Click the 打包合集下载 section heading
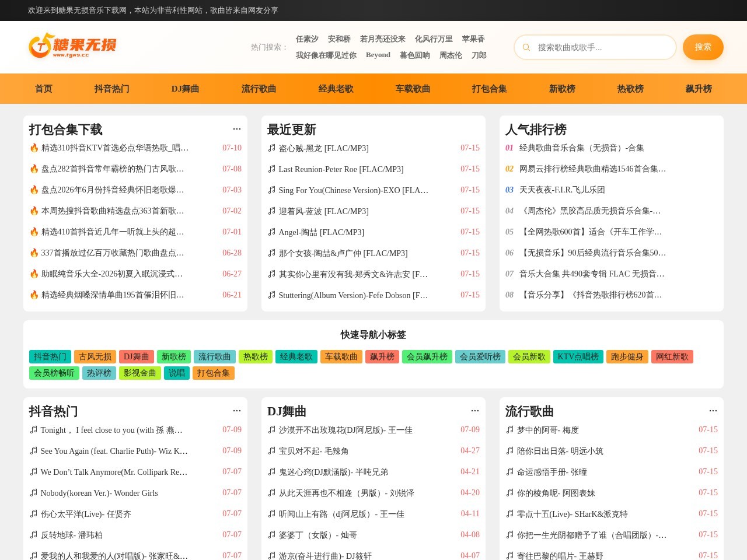Image resolution: width=747 pixels, height=560 pixels. click(x=66, y=129)
